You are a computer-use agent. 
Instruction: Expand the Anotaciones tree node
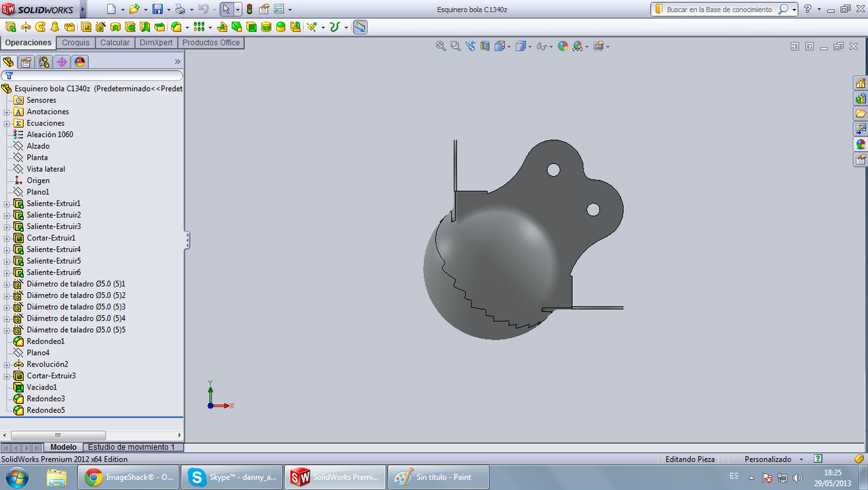7,112
